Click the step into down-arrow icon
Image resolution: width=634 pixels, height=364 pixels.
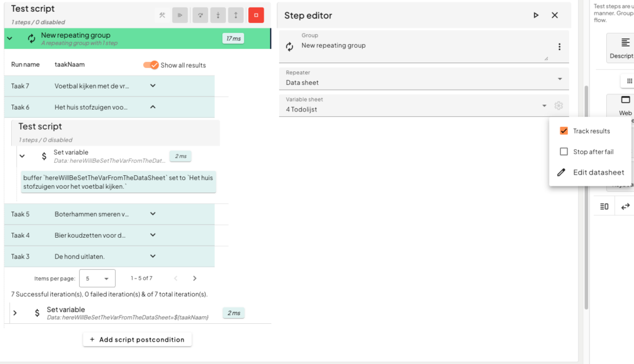217,15
